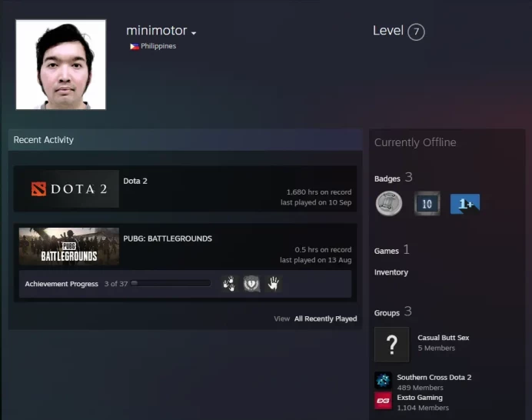
Task: Click the 5 Members text
Action: click(437, 348)
